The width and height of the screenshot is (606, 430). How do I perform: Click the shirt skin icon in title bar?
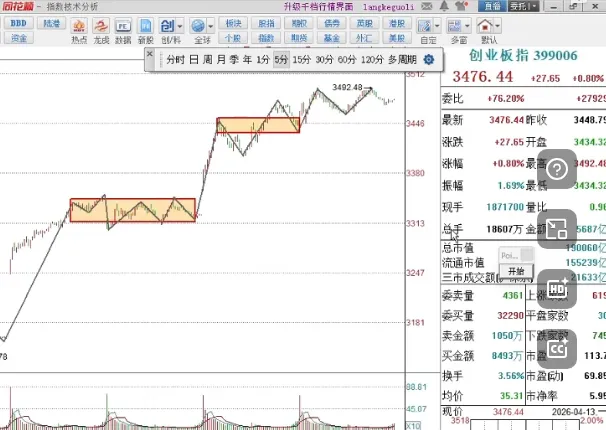point(461,6)
